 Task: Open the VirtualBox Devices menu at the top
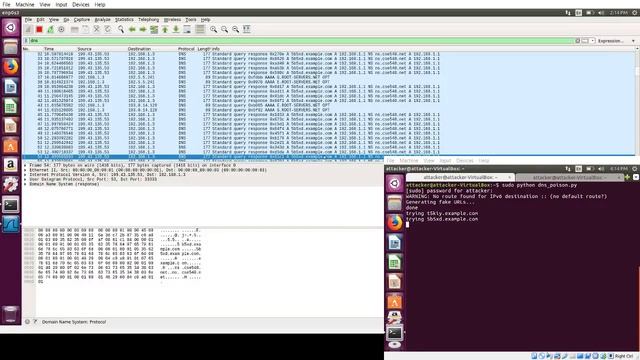tap(81, 4)
